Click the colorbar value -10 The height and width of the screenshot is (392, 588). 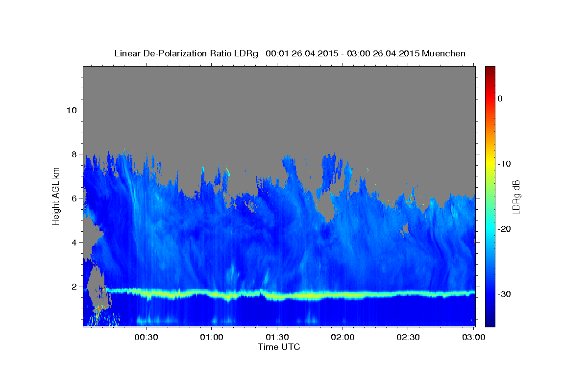coord(505,164)
